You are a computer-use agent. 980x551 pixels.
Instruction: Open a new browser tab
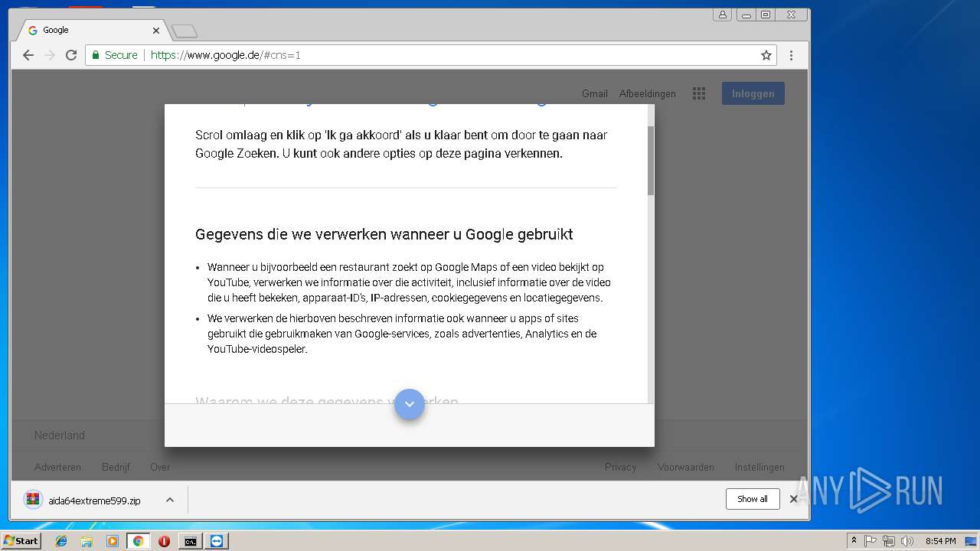coord(185,31)
